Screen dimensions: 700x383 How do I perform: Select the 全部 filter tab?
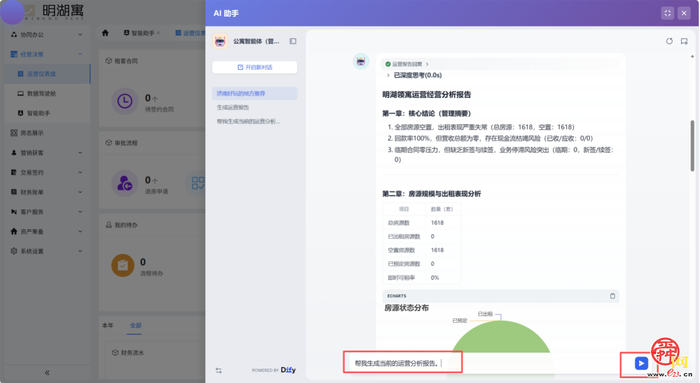click(x=135, y=325)
